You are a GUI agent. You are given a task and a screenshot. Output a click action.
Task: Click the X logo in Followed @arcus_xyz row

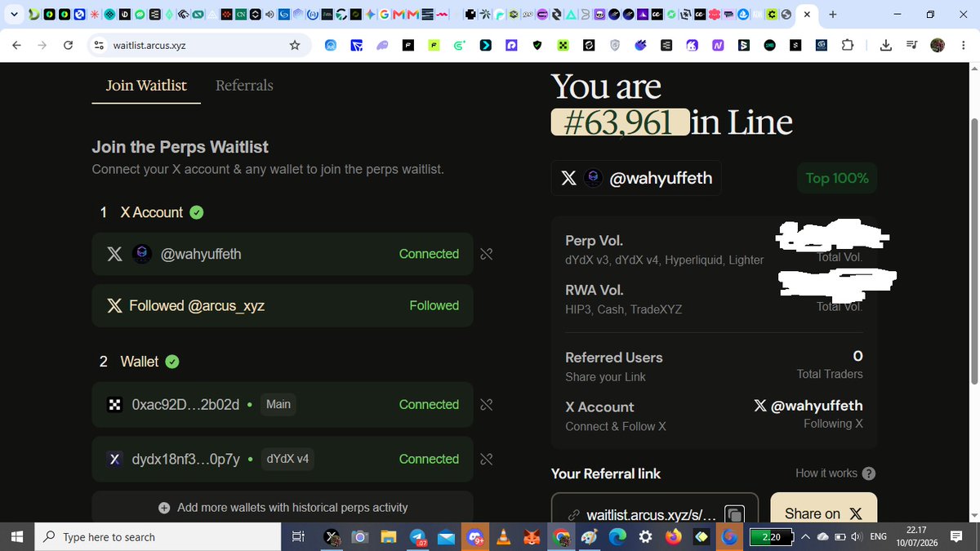pos(114,305)
